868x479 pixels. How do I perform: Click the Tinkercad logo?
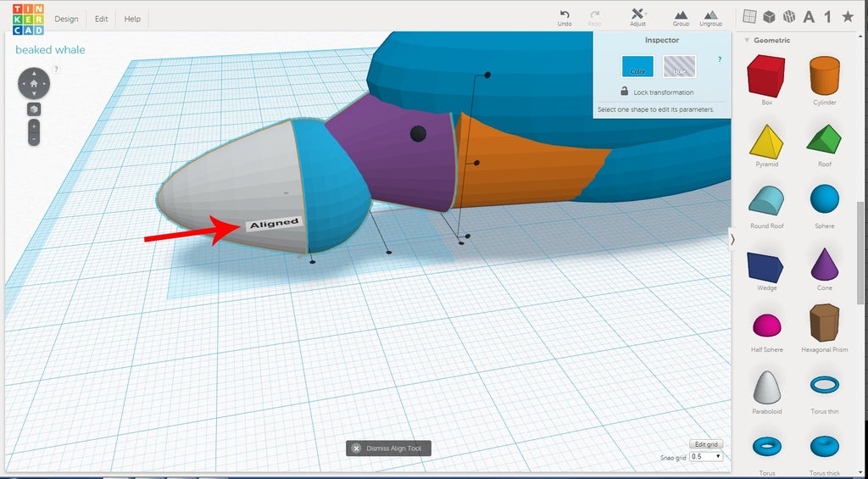point(28,19)
